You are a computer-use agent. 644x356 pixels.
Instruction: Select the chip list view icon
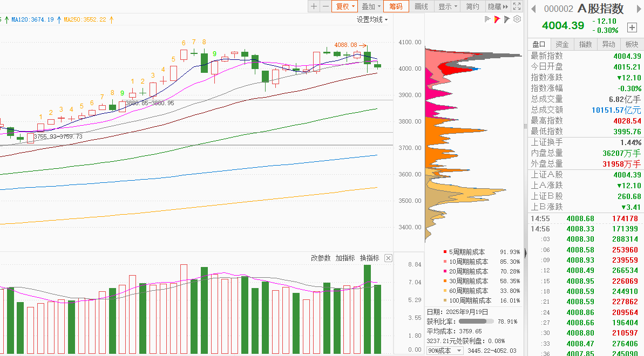coord(487,19)
